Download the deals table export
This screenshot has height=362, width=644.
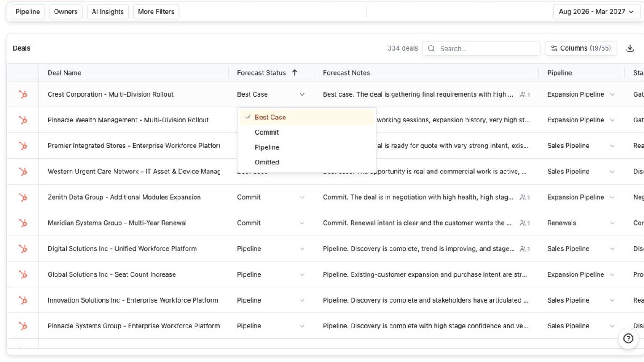tap(630, 48)
